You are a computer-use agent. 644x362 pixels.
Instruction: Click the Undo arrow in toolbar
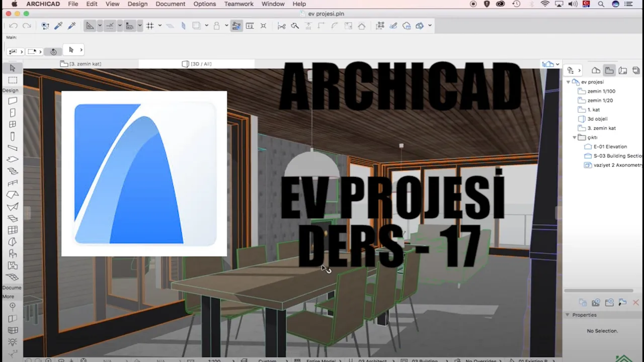(14, 26)
